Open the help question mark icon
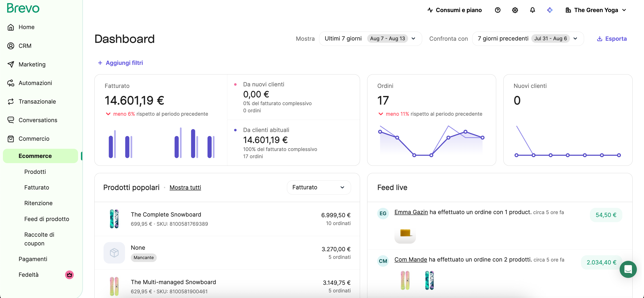644x298 pixels. pos(498,10)
